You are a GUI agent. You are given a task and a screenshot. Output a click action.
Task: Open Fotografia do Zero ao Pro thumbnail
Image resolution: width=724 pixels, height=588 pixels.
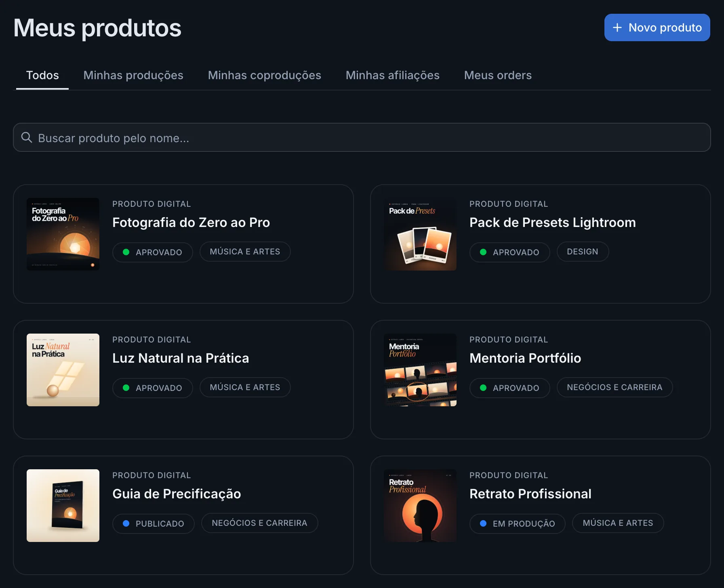click(x=63, y=234)
